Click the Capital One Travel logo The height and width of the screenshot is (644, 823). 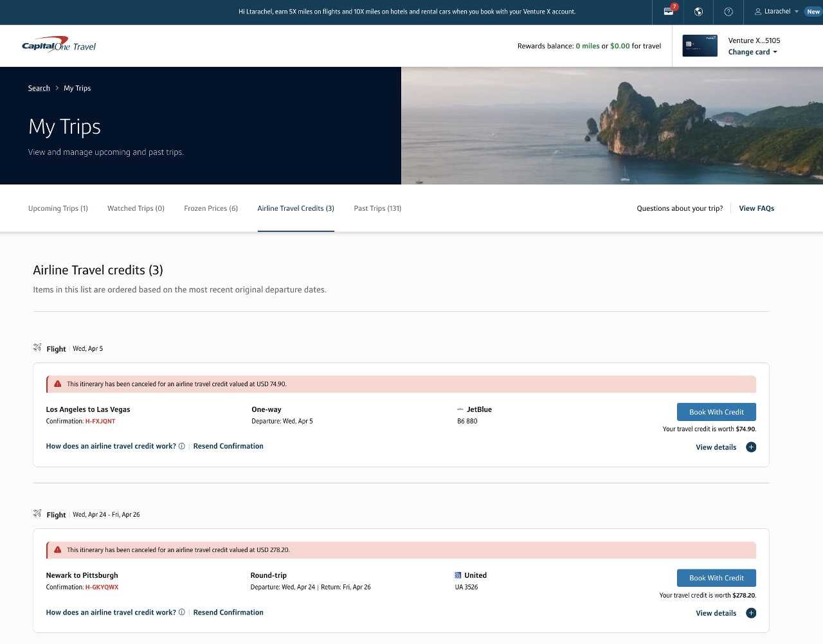pos(59,45)
